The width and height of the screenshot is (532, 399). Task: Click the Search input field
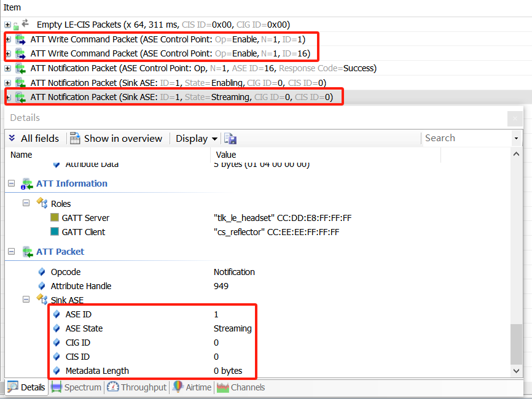click(467, 138)
